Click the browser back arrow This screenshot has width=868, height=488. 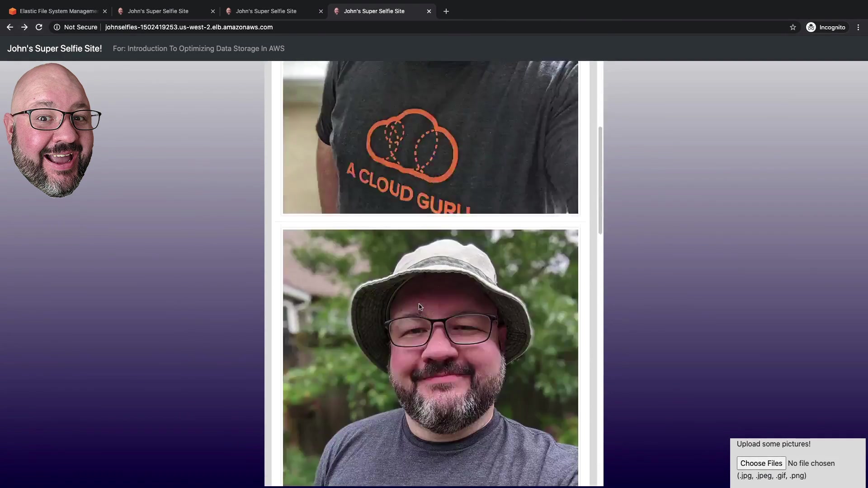pyautogui.click(x=9, y=27)
